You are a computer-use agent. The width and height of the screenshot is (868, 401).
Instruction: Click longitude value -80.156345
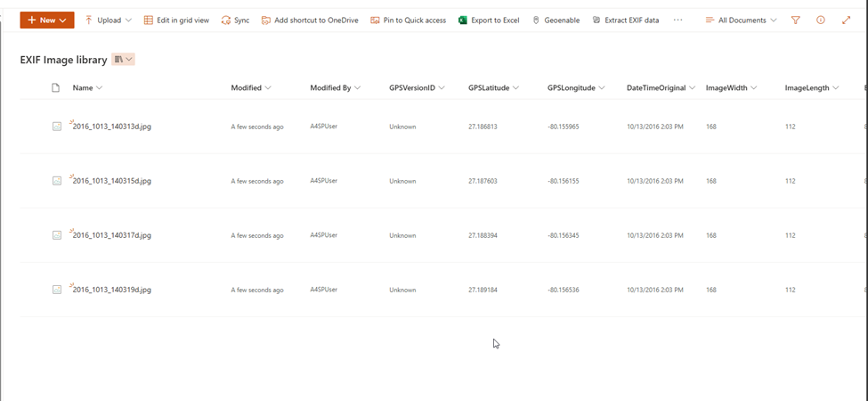(563, 235)
